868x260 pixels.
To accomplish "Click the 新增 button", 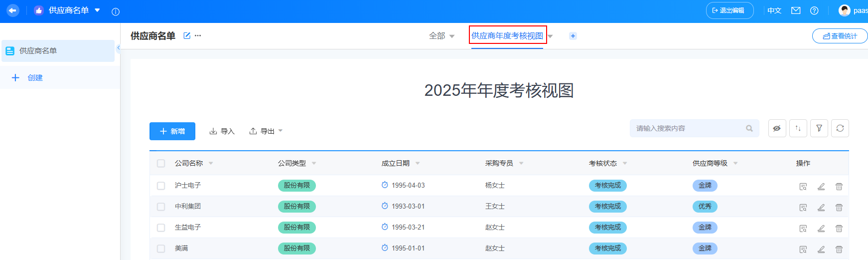I will tap(172, 131).
